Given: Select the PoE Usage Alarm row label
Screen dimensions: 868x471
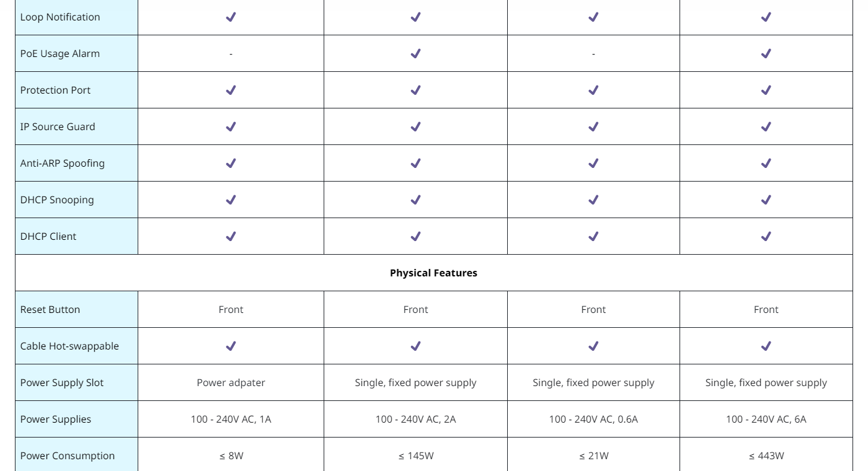Looking at the screenshot, I should pyautogui.click(x=60, y=53).
